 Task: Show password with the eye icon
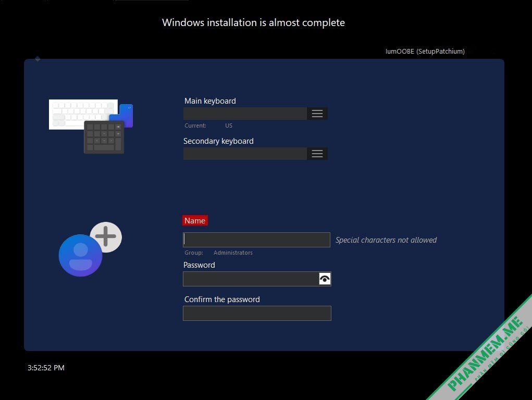tap(325, 279)
